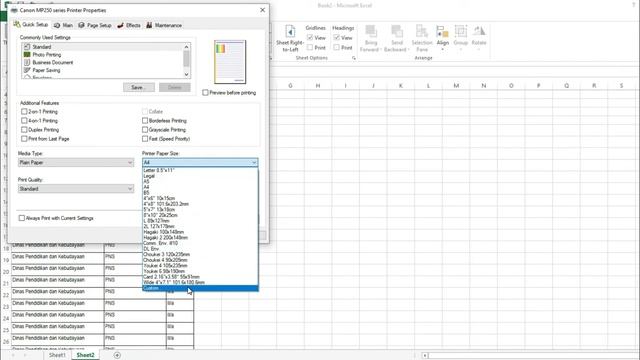This screenshot has height=360, width=640.
Task: Enable 2-on-1 Printing checkbox
Action: click(x=24, y=111)
